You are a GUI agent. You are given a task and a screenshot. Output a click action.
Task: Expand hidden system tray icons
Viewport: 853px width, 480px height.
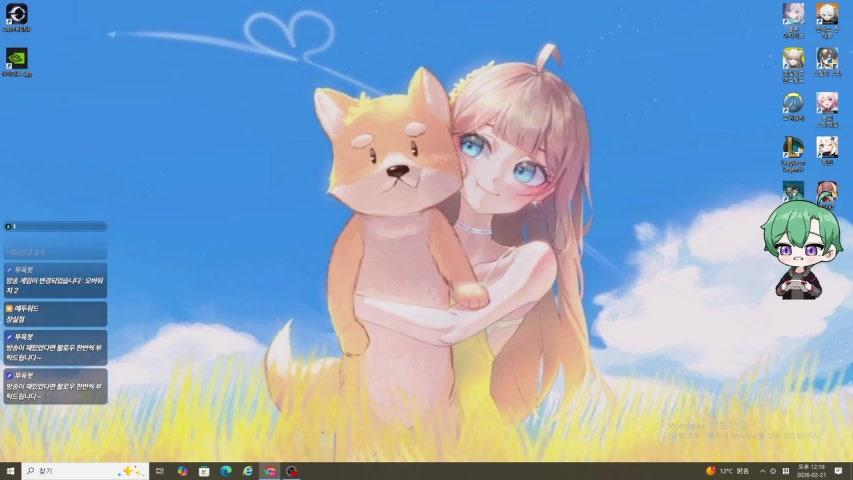(762, 471)
